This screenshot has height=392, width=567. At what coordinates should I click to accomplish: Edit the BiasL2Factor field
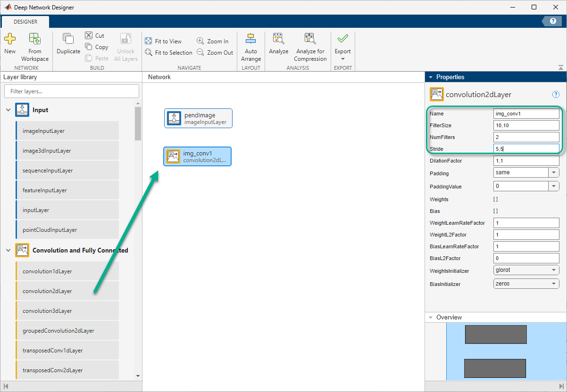pyautogui.click(x=526, y=258)
